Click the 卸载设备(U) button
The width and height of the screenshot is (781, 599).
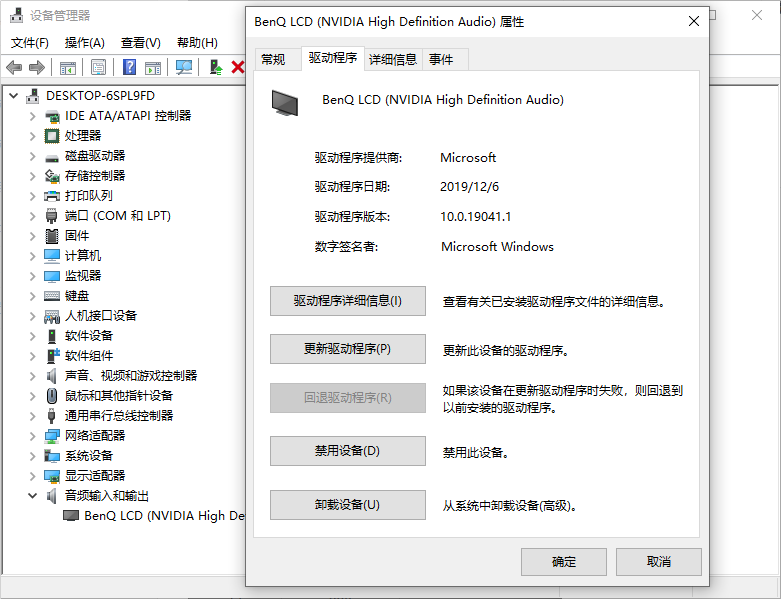[348, 505]
